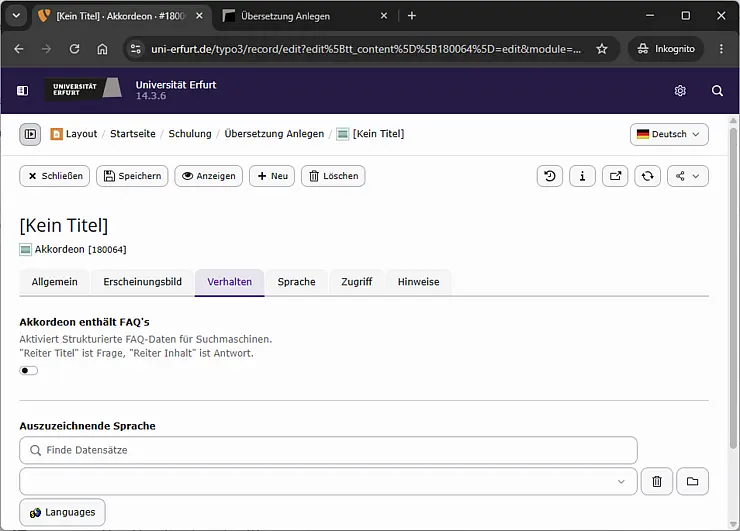Focus the Finde Datensätze search field
740x531 pixels.
tap(328, 450)
